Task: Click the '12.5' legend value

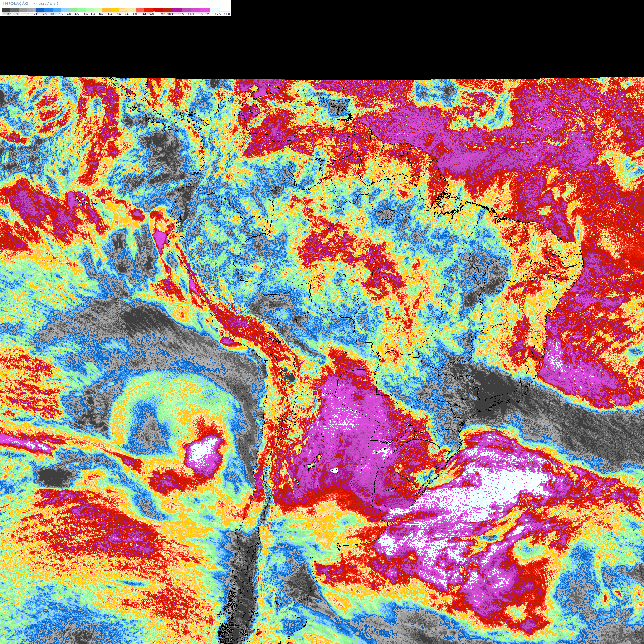Action: (218, 14)
